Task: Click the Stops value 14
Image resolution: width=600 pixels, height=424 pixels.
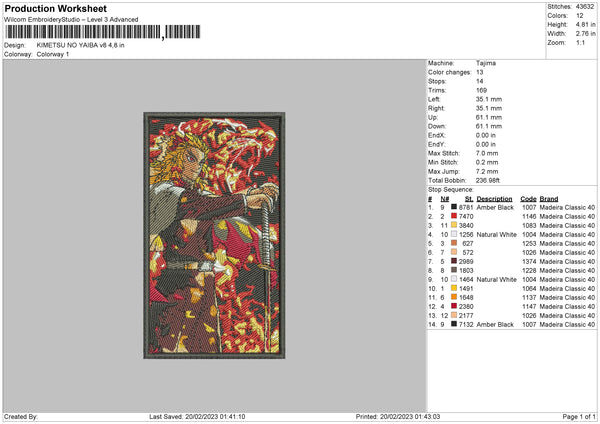Action: tap(480, 81)
